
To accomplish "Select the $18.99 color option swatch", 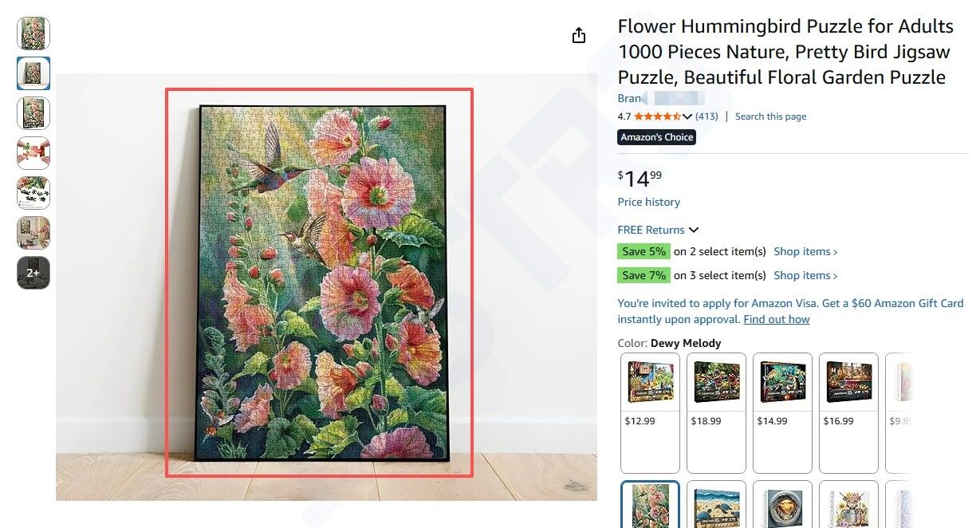I will [716, 412].
